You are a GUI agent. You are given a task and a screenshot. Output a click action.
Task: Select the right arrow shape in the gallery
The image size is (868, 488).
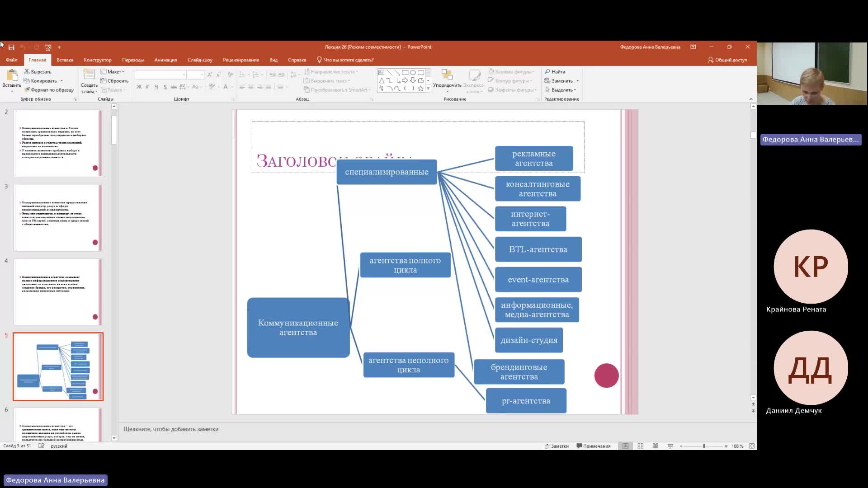405,80
